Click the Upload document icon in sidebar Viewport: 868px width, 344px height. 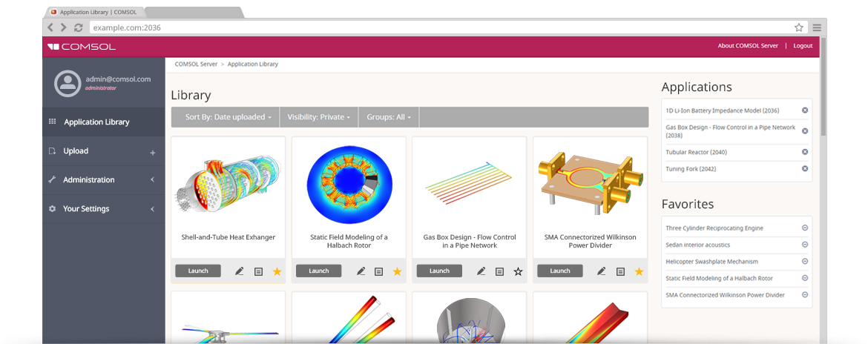pos(52,150)
